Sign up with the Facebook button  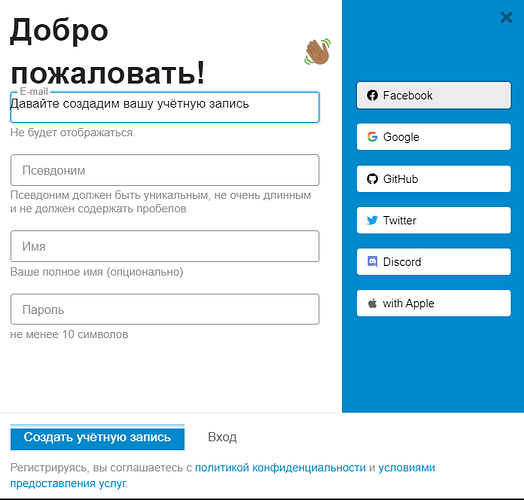(433, 96)
